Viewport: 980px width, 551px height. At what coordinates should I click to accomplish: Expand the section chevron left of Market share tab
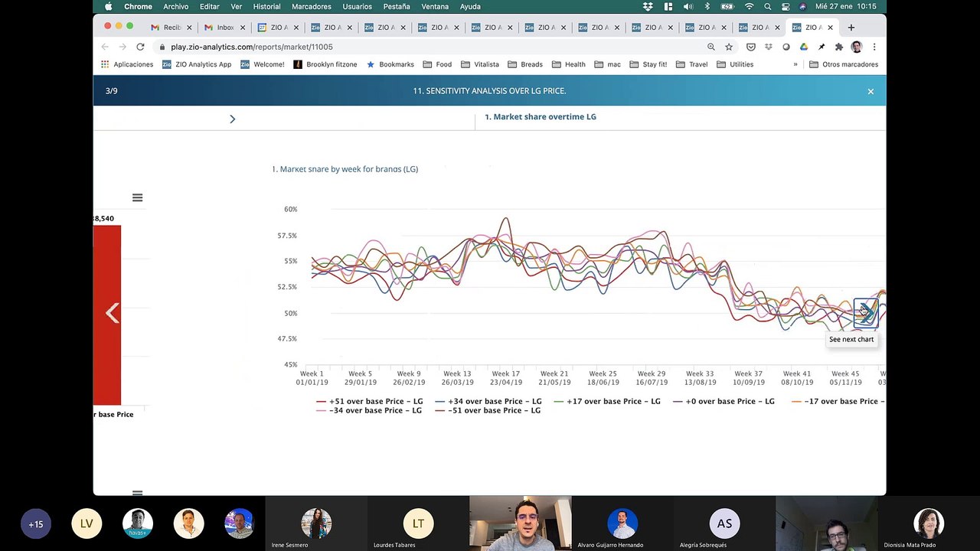pos(232,119)
